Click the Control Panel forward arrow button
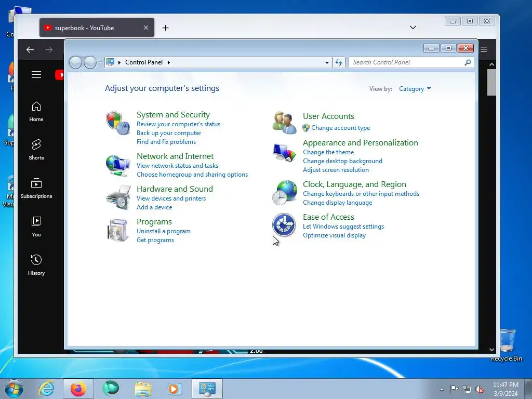 90,62
